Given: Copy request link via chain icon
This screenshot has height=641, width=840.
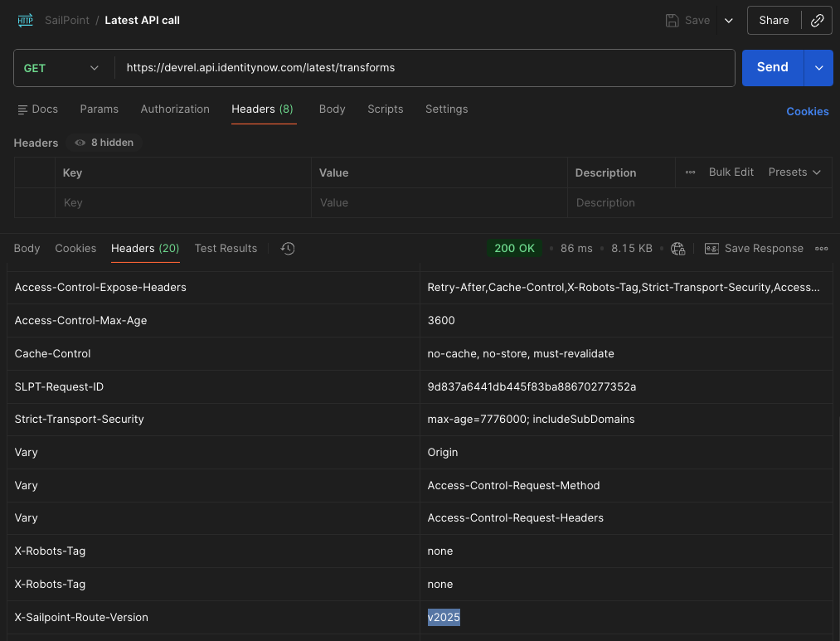Looking at the screenshot, I should 817,21.
